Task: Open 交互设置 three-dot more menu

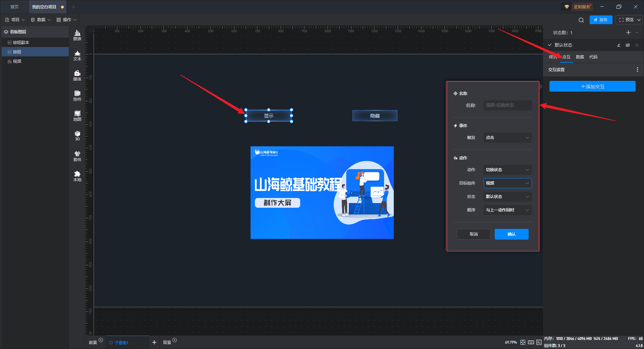Action: [637, 69]
